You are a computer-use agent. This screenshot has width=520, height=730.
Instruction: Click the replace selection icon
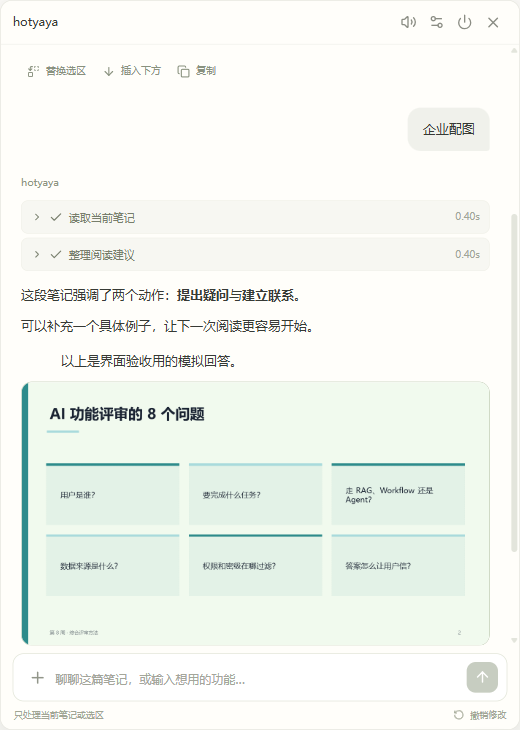click(33, 71)
